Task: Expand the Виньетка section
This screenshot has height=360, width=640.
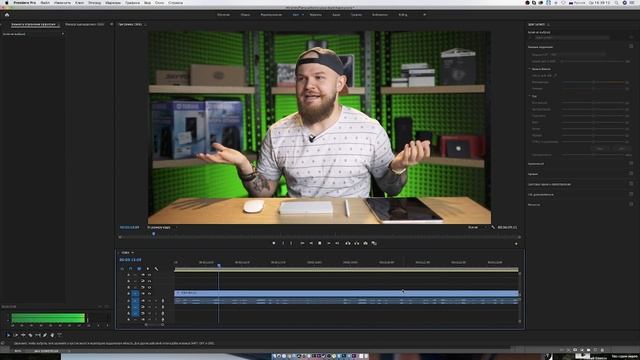Action: tap(534, 204)
